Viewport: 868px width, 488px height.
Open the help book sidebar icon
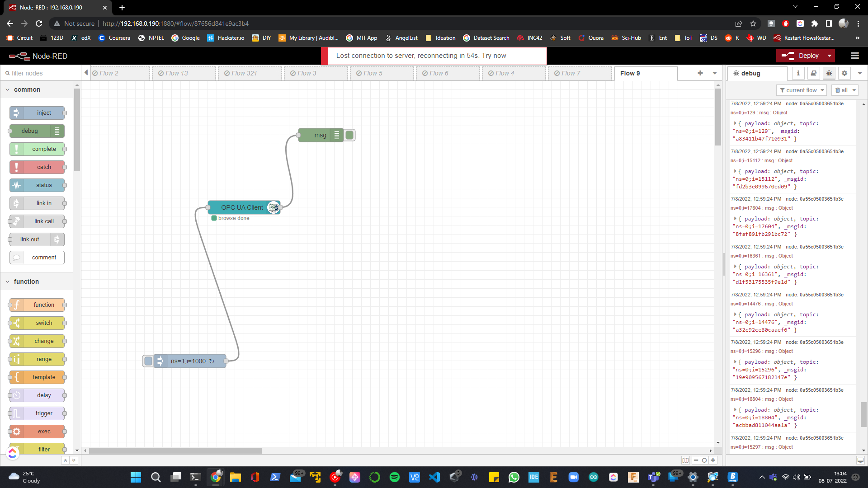tap(814, 73)
